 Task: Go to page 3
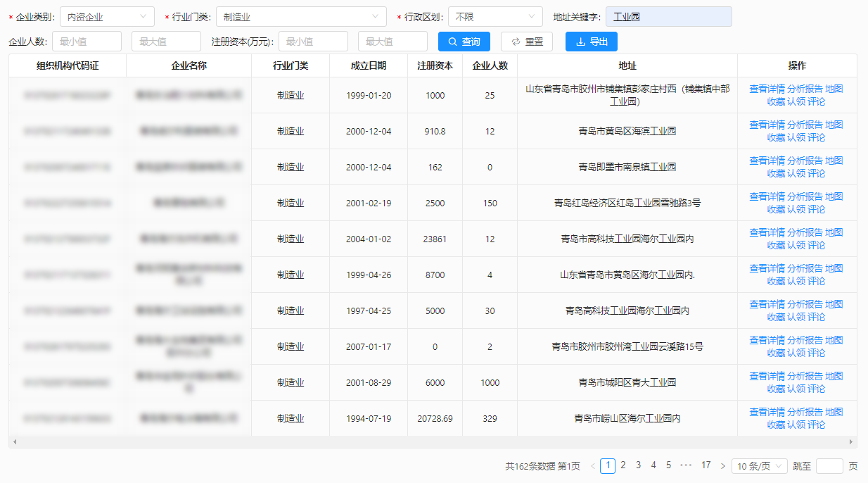click(x=639, y=465)
